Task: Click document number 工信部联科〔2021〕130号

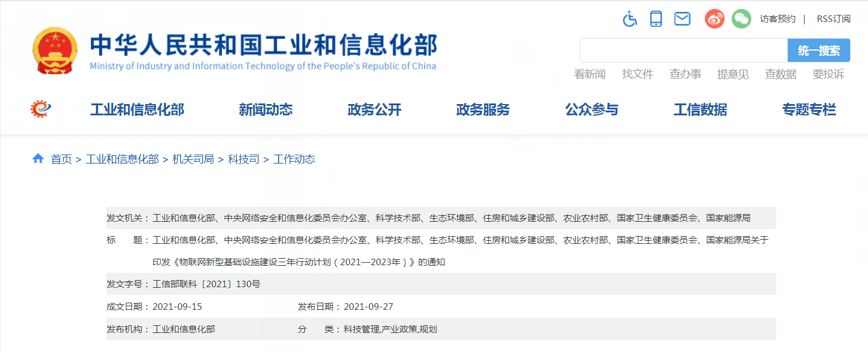Action: (x=207, y=284)
